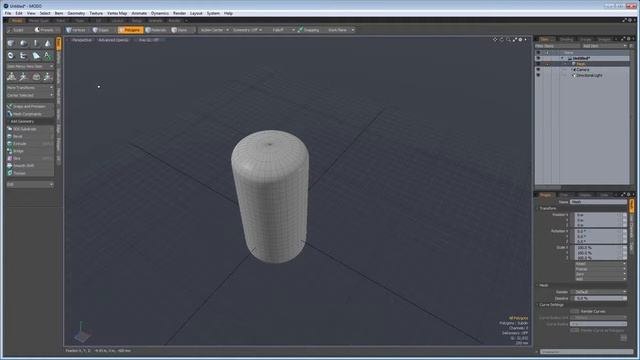Select the Camera item in list
The width and height of the screenshot is (640, 360).
tap(582, 70)
